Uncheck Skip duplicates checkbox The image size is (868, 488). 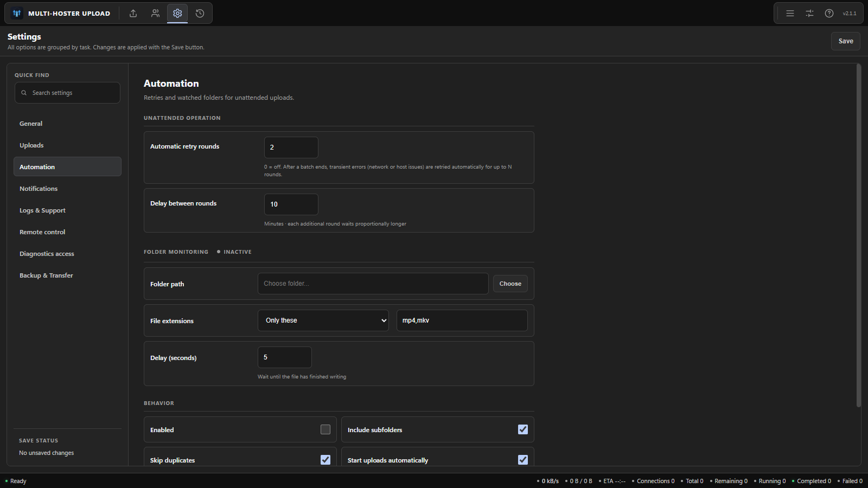tap(325, 460)
